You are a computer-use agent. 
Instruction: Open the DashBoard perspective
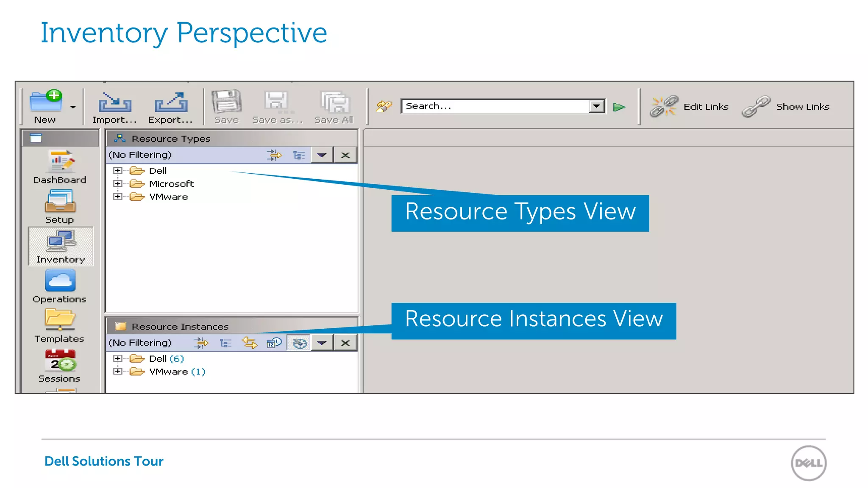click(x=60, y=167)
